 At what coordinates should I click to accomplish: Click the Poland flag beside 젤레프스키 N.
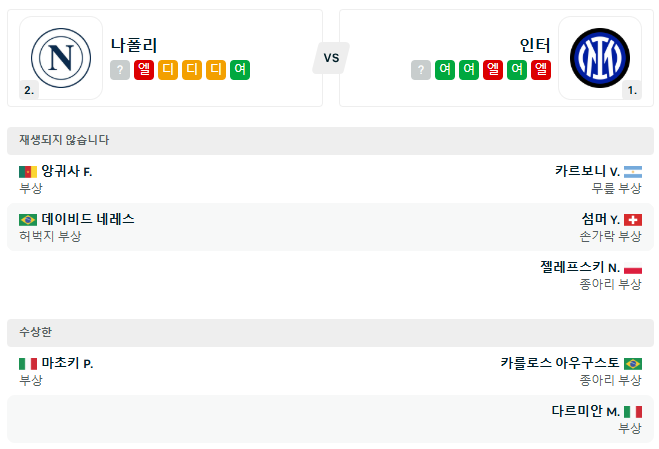(633, 268)
